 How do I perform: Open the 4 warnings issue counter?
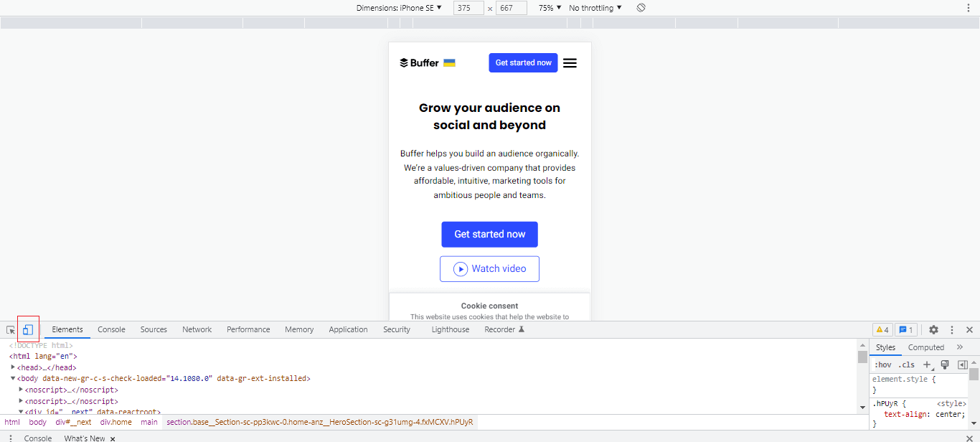click(x=882, y=329)
